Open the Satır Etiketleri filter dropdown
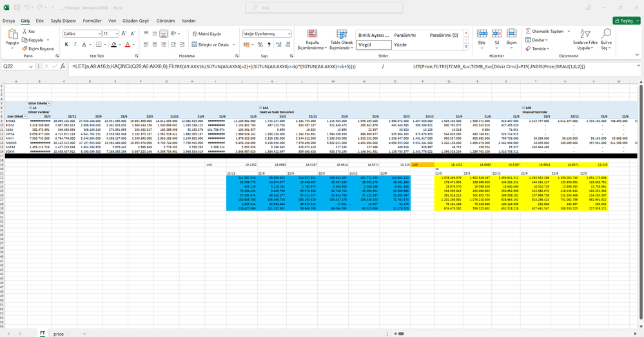Screen dimensions: 644x337 (25, 116)
